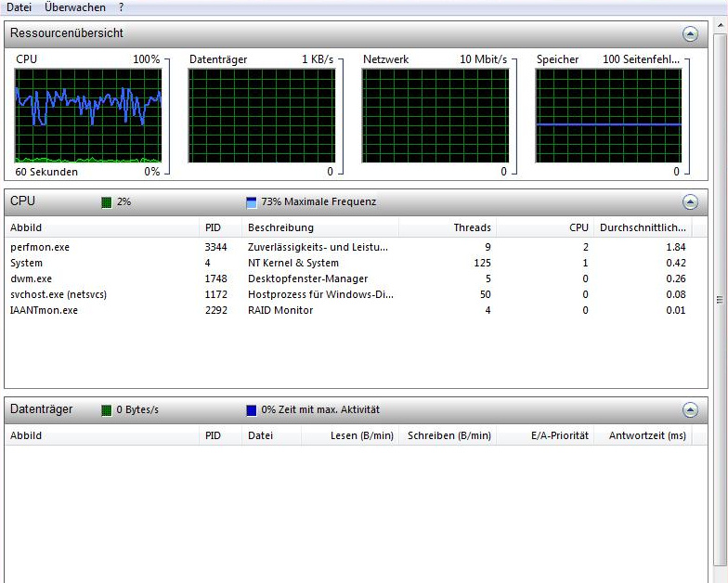Sort disk table by E/A-Priorität column

[x=545, y=435]
